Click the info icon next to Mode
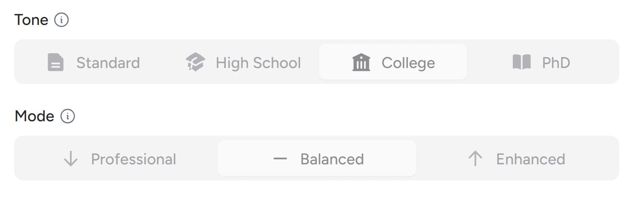 click(x=68, y=116)
